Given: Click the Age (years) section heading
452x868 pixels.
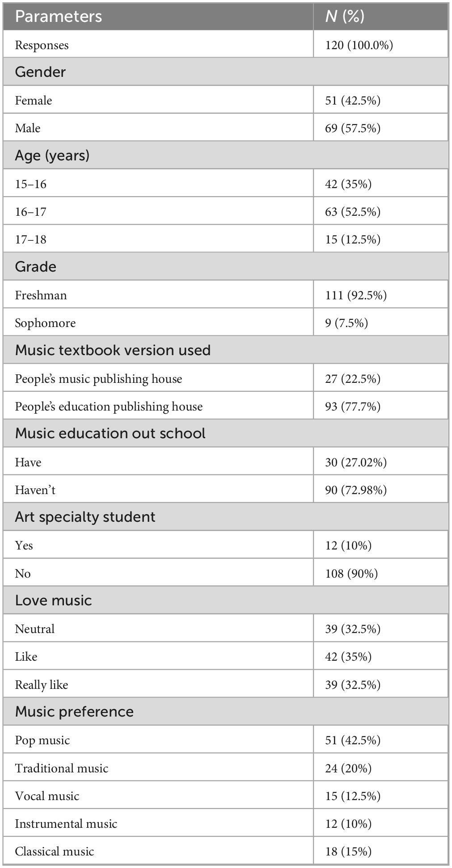Looking at the screenshot, I should [52, 155].
